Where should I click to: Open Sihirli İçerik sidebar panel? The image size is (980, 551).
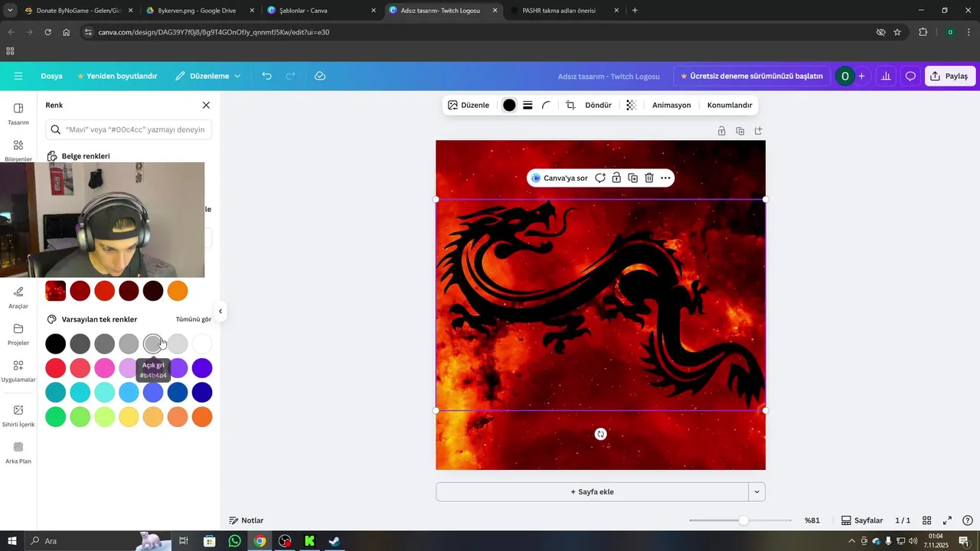[18, 416]
